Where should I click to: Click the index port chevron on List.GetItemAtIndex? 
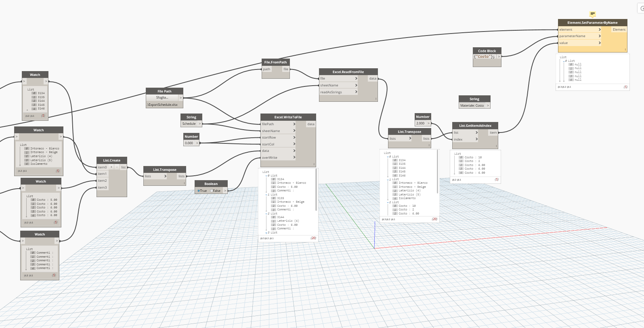[x=476, y=139]
